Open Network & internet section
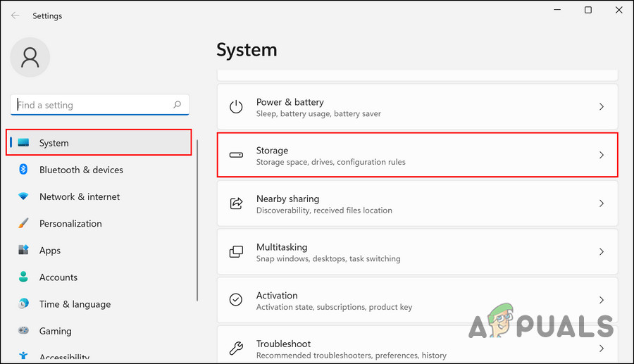This screenshot has height=364, width=634. pyautogui.click(x=99, y=196)
